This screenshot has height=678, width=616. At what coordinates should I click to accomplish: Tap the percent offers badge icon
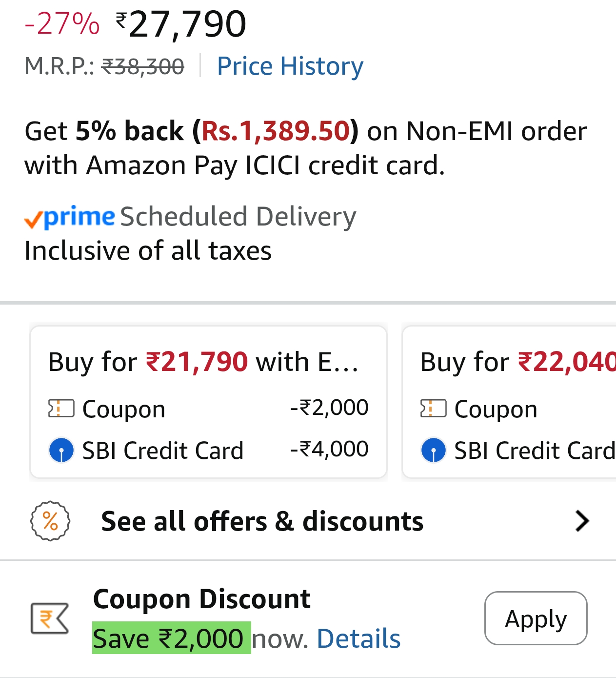pyautogui.click(x=50, y=521)
